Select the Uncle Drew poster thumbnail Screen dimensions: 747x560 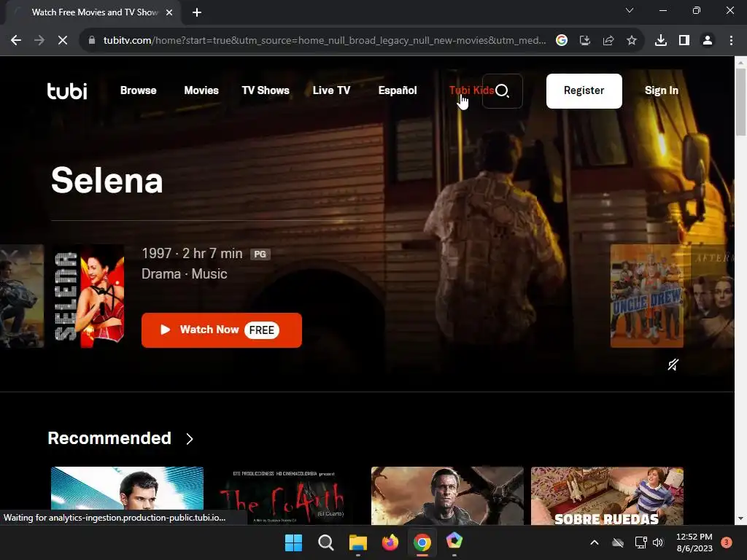click(x=647, y=296)
